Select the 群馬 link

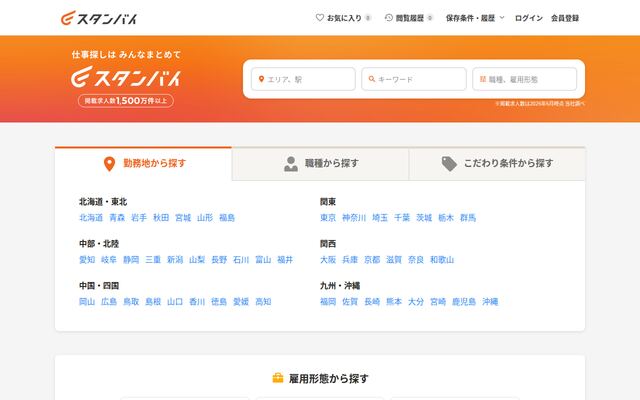pyautogui.click(x=468, y=218)
